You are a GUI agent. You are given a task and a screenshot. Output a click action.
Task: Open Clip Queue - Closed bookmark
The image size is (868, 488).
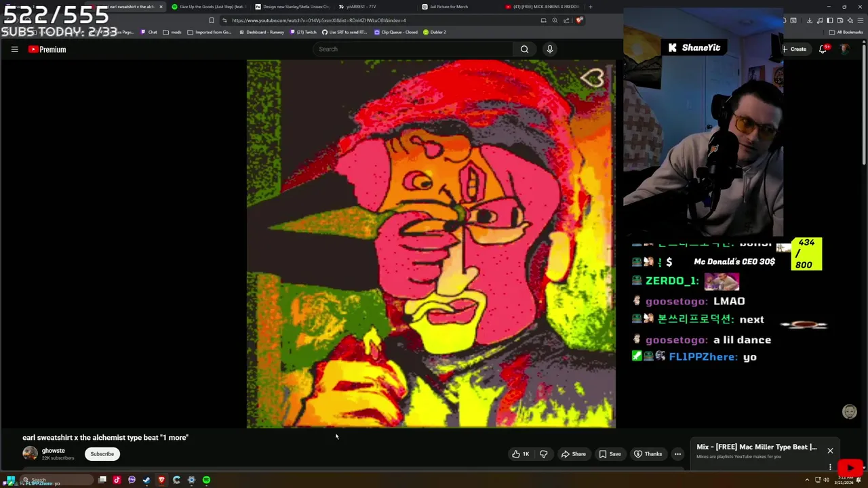point(396,32)
